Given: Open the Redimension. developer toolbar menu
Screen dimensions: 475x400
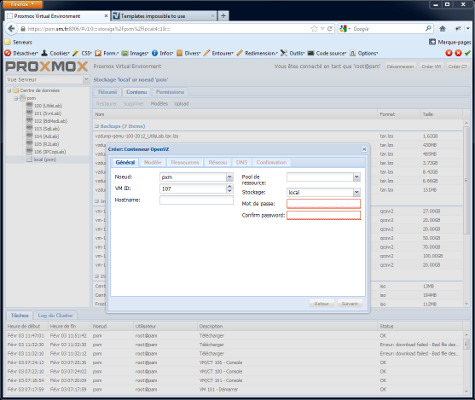Looking at the screenshot, I should pos(257,53).
